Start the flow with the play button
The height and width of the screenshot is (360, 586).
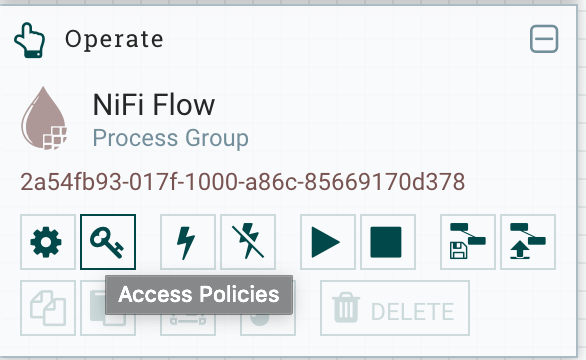click(328, 242)
